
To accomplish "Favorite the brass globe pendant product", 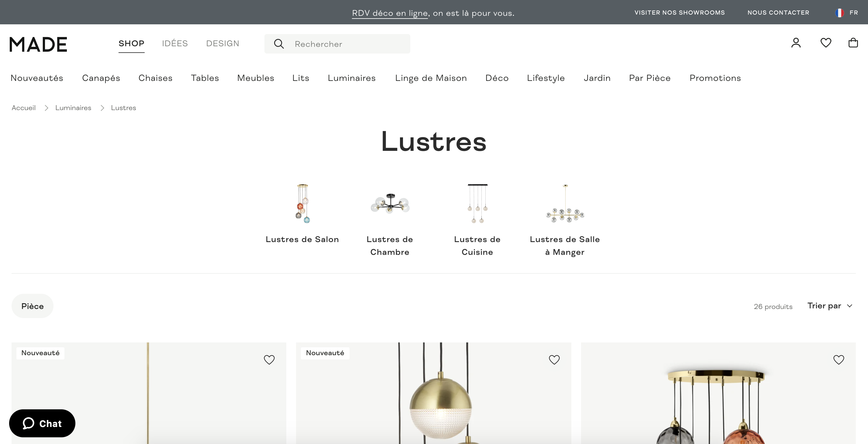I will pyautogui.click(x=554, y=360).
